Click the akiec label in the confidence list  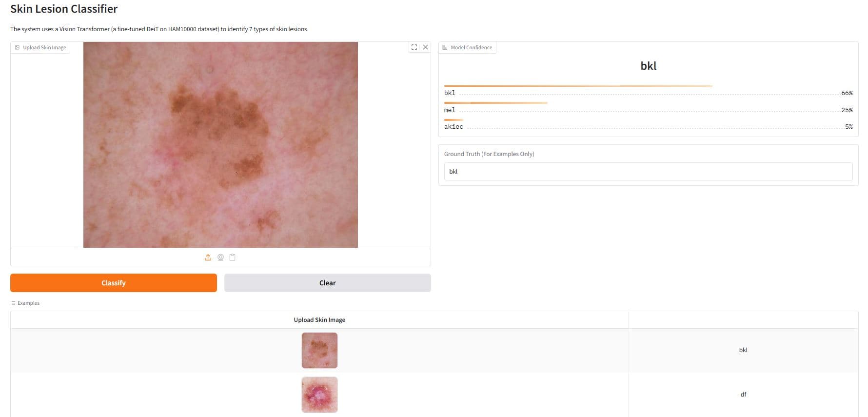tap(454, 127)
